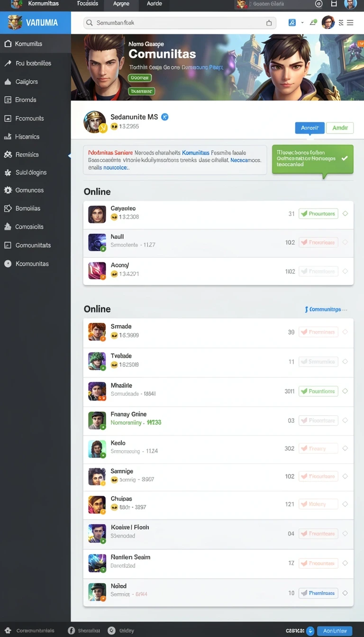Switch to the Aprgne top tab
Screen dimensions: 364x637
pyautogui.click(x=122, y=4)
